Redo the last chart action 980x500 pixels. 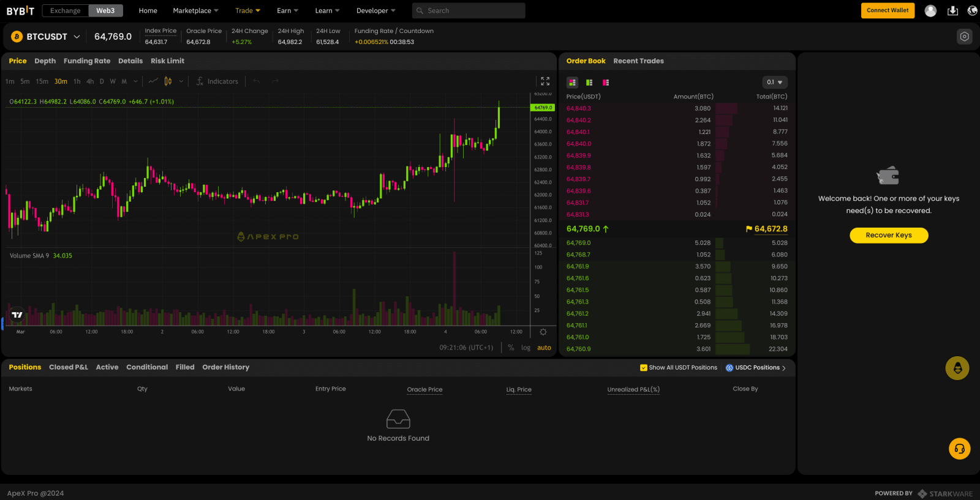tap(275, 81)
